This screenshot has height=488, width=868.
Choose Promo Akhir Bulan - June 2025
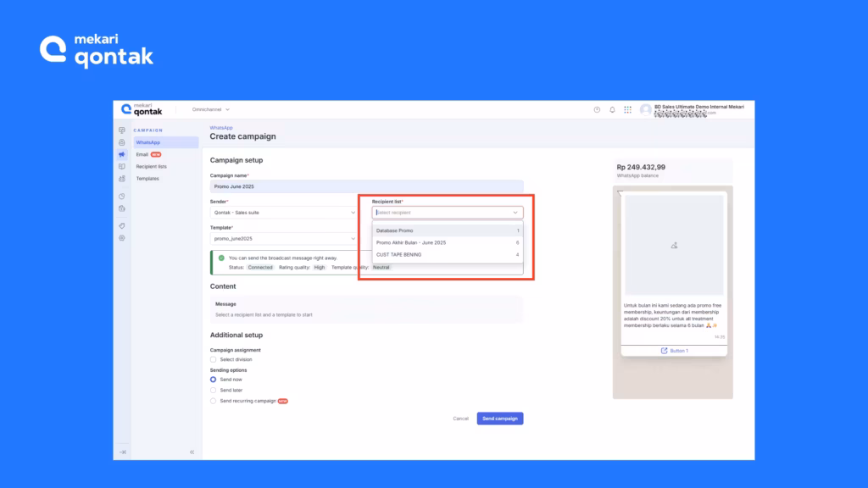(448, 243)
